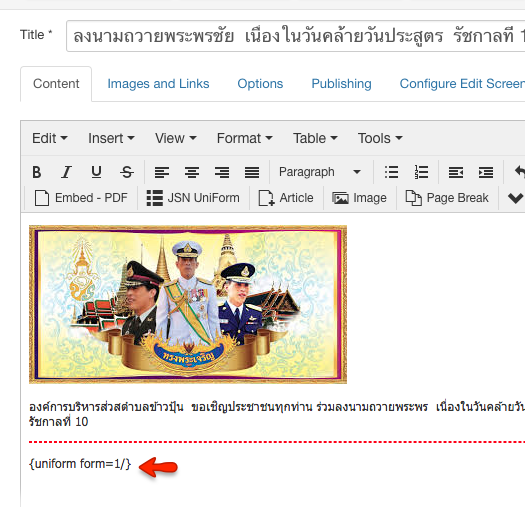Toggle bold formatting
Image resolution: width=525 pixels, height=507 pixels.
pos(37,172)
